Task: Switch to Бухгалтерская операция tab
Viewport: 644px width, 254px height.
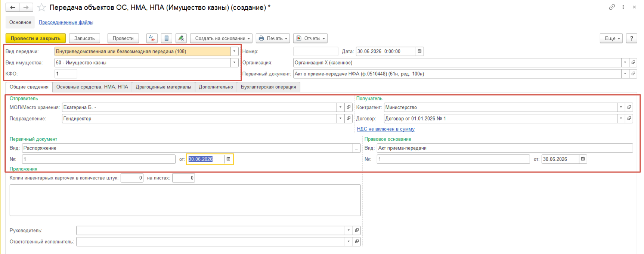Action: point(269,87)
